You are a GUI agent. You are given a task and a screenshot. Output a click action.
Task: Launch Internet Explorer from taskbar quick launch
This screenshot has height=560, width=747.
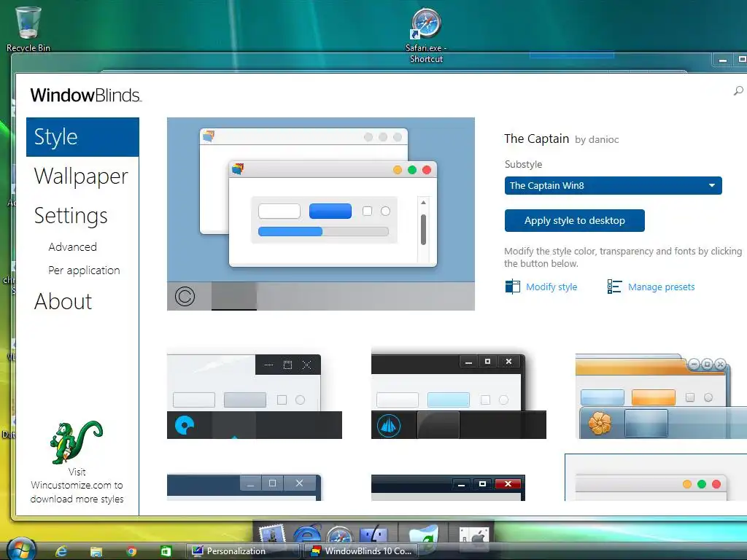61,551
